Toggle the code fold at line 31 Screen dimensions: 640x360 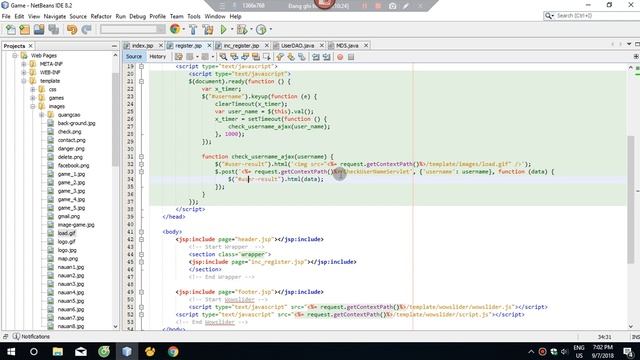(141, 156)
